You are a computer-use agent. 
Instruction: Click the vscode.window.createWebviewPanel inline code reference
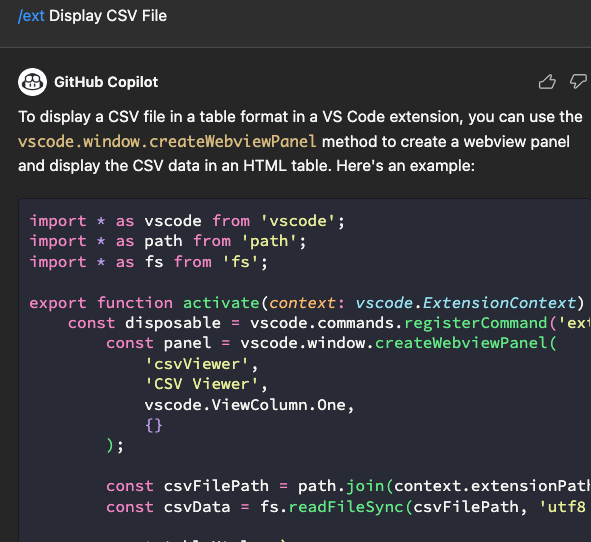tap(167, 142)
